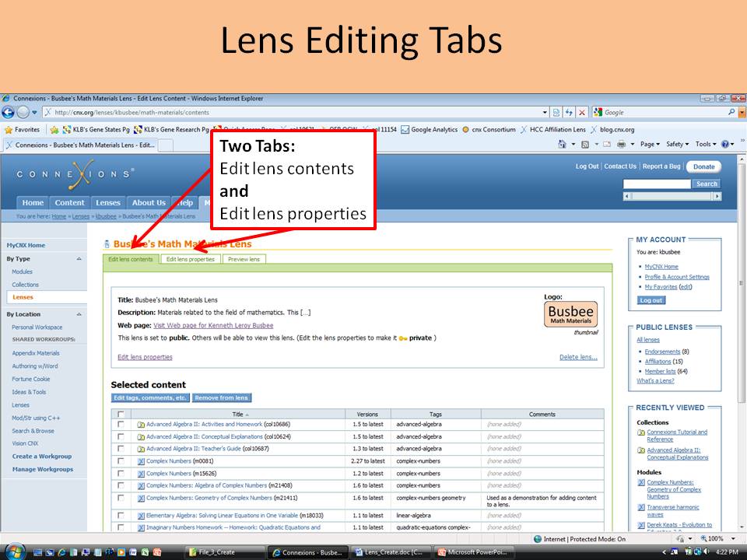Image resolution: width=747 pixels, height=560 pixels.
Task: Switch to the Edit lens properties tab
Action: click(189, 259)
